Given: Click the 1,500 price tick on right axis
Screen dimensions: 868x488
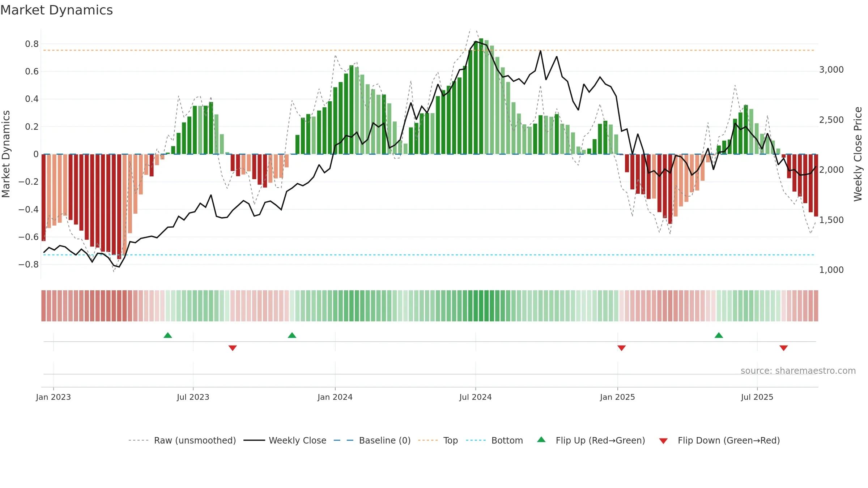Looking at the screenshot, I should (x=831, y=220).
